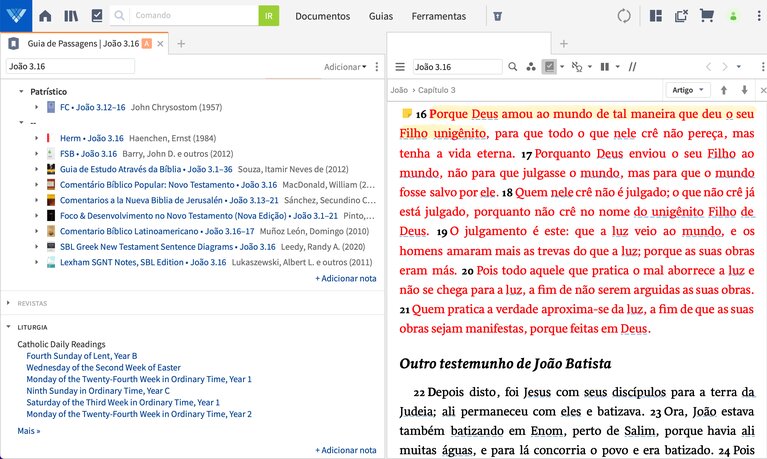Click the sync status circle icon
The height and width of the screenshot is (459, 767).
pyautogui.click(x=624, y=16)
